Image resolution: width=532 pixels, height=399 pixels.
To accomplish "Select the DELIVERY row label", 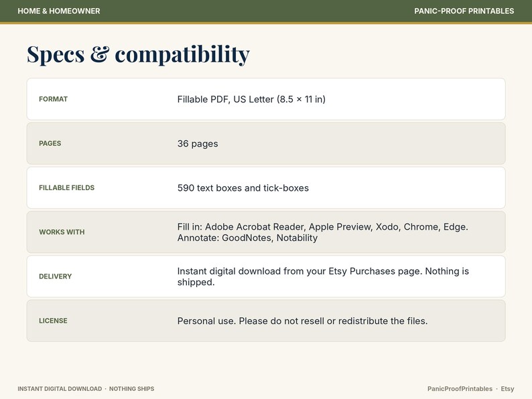I will tap(56, 276).
